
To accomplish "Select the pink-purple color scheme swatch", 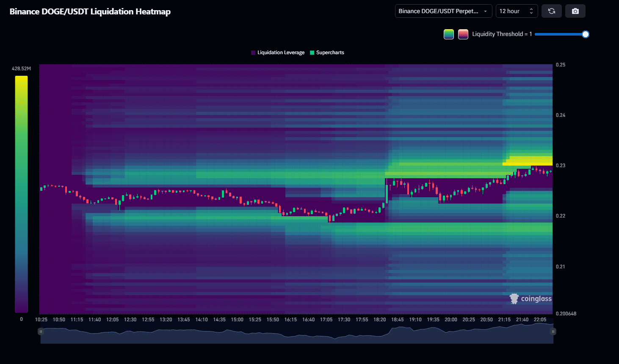I will click(x=463, y=34).
